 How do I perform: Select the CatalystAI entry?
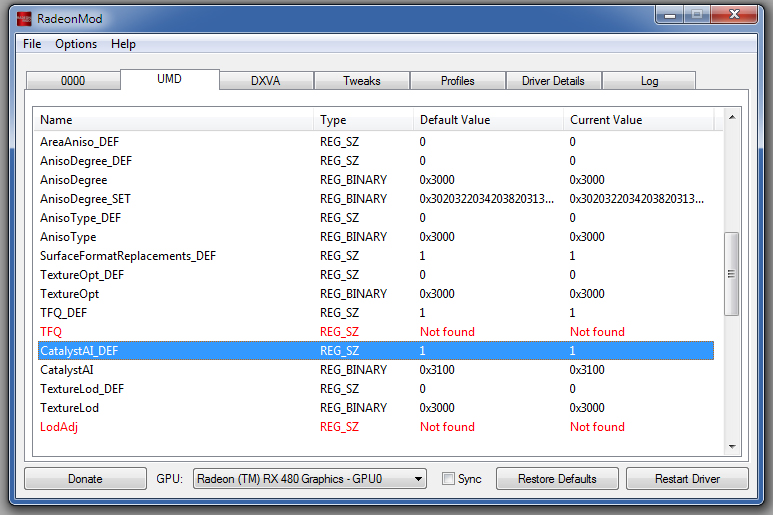click(x=376, y=370)
